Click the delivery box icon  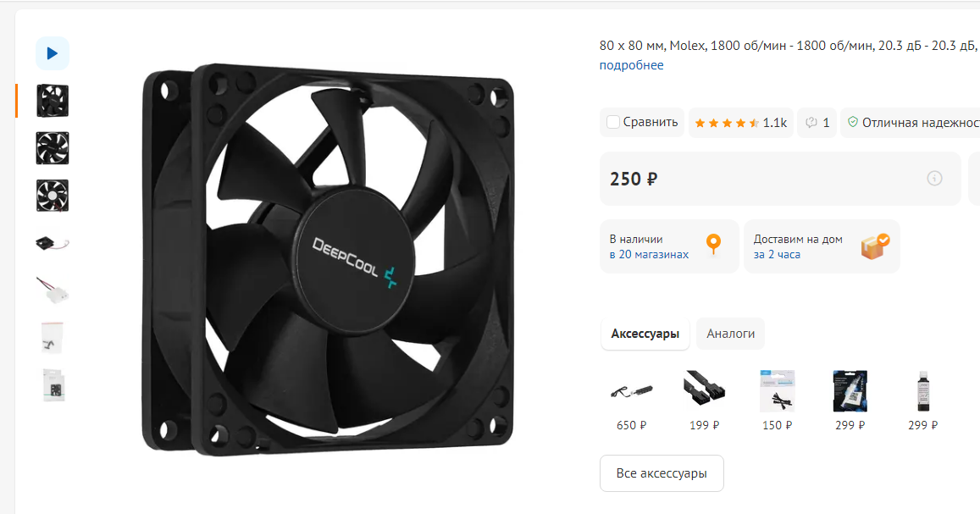pyautogui.click(x=875, y=246)
